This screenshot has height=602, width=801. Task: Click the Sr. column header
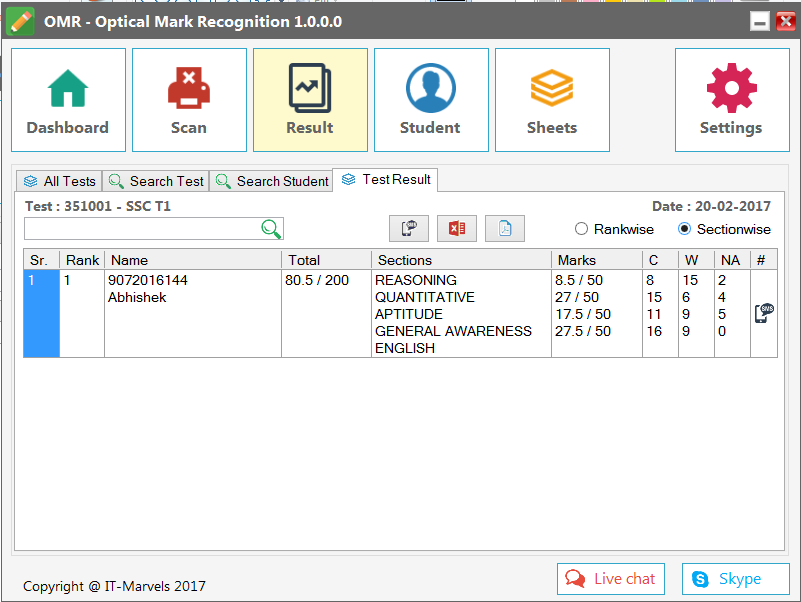pyautogui.click(x=42, y=260)
